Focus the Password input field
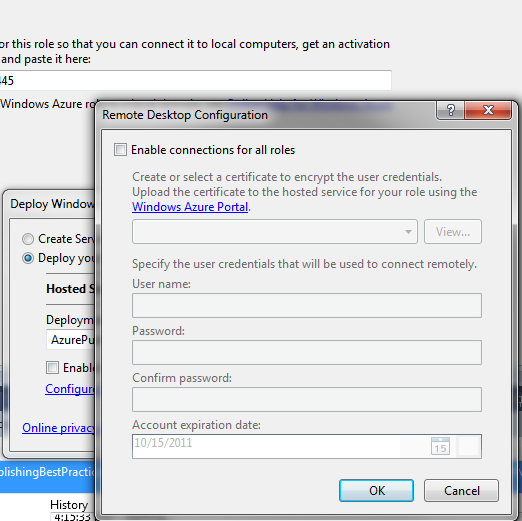This screenshot has width=522, height=521. point(307,352)
